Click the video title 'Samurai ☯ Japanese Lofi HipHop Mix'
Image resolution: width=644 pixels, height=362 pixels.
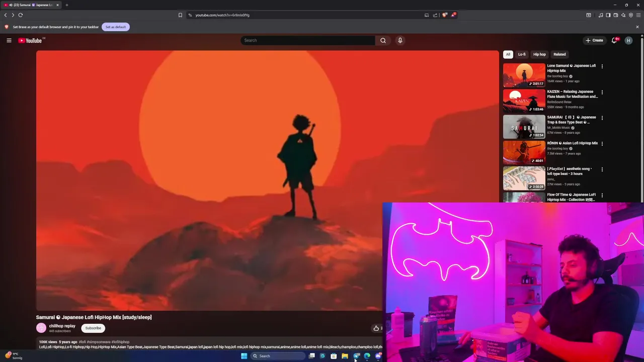tap(94, 317)
